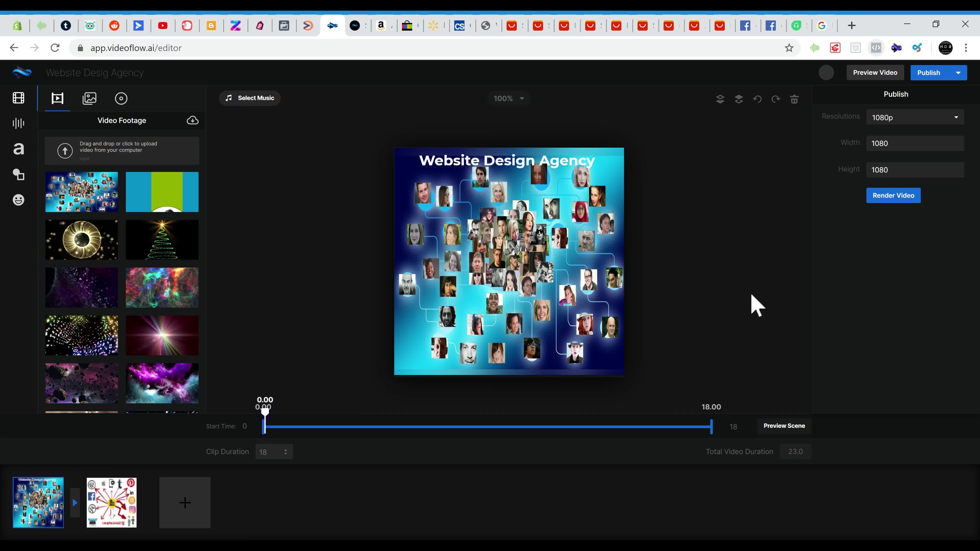Click the Height input field
The width and height of the screenshot is (980, 551).
pyautogui.click(x=915, y=170)
